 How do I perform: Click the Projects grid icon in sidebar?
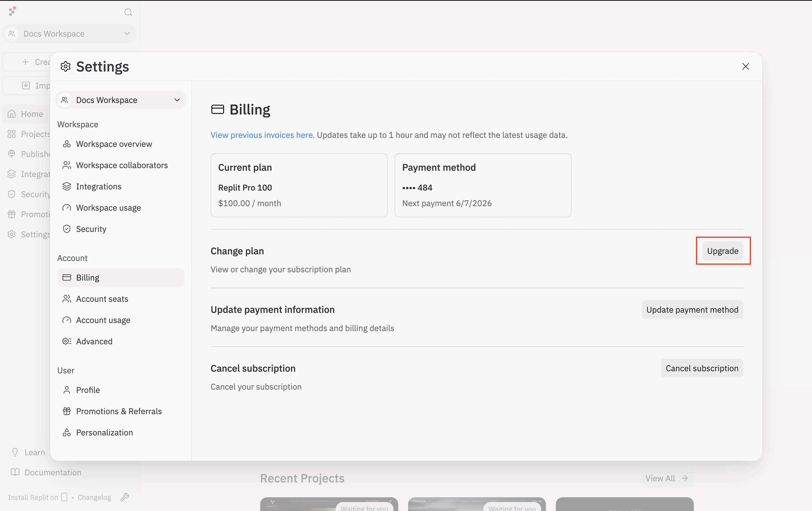pos(12,134)
